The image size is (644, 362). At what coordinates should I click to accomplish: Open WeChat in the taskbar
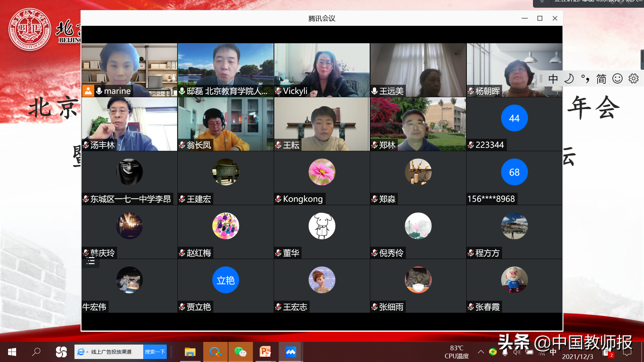pos(240,352)
